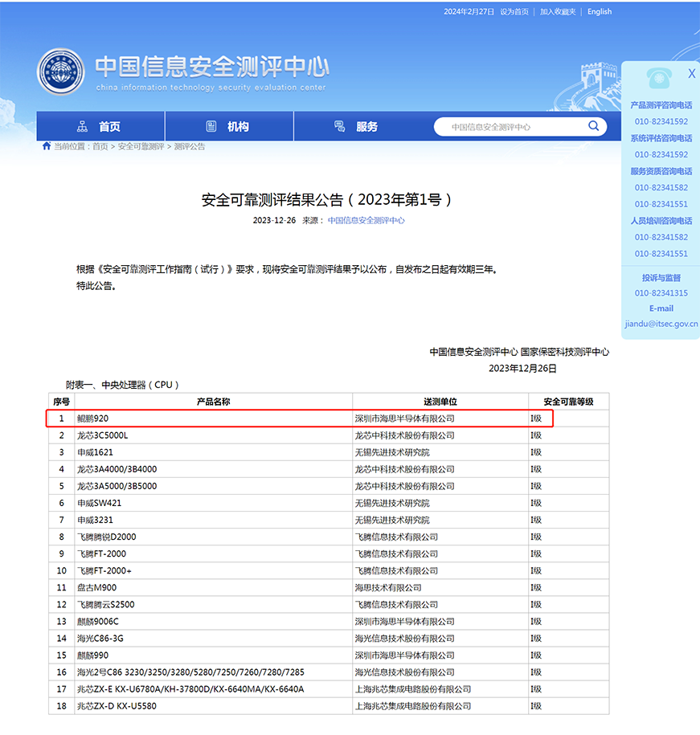Click the 安全可靠测评 breadcrumb link

click(141, 146)
